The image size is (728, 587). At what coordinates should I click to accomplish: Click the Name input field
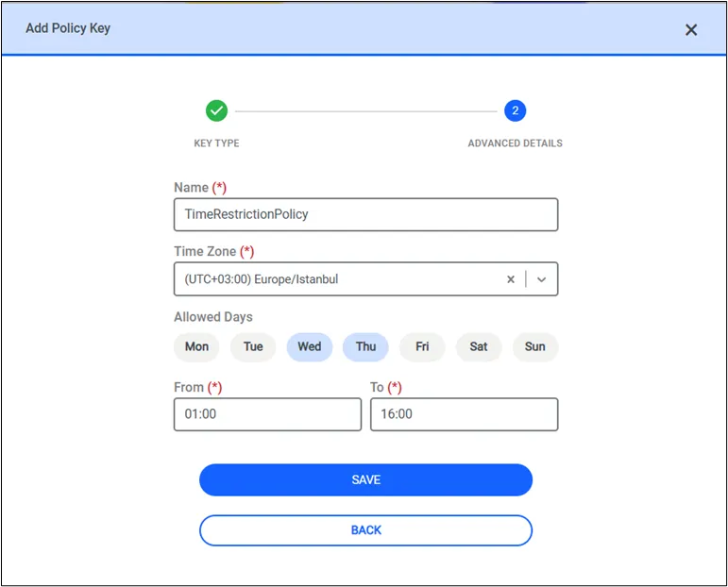[365, 214]
